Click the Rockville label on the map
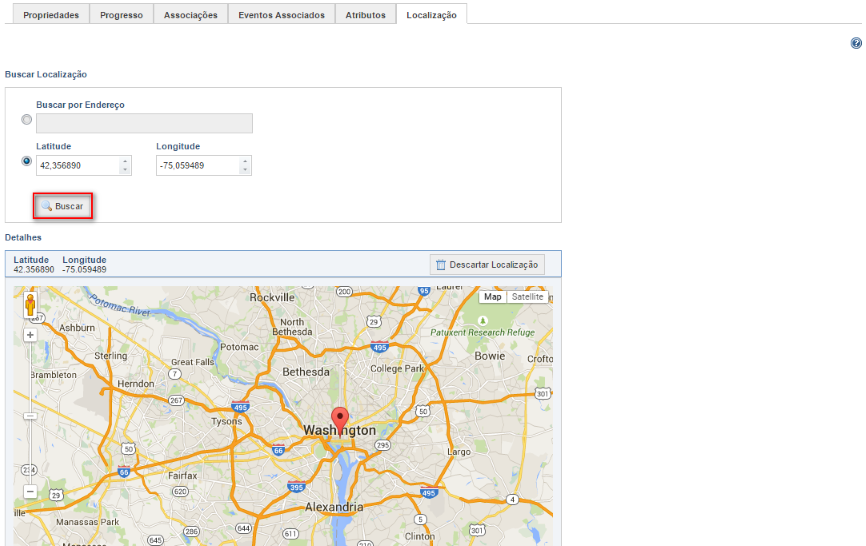This screenshot has width=866, height=546. click(x=272, y=298)
